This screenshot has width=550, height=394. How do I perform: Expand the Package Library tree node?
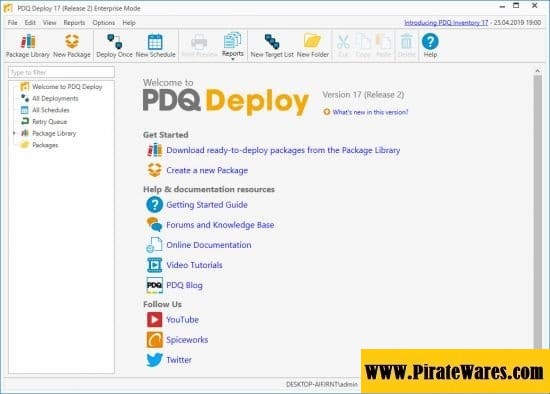point(14,133)
